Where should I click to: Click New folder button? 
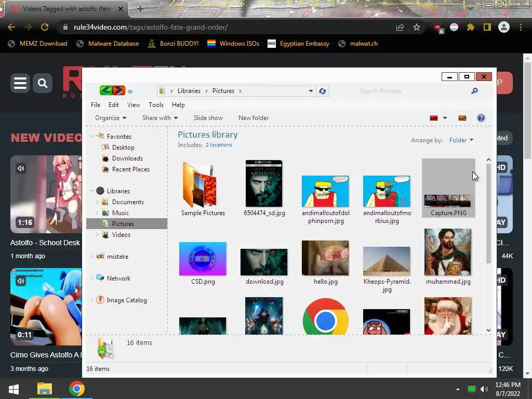254,118
